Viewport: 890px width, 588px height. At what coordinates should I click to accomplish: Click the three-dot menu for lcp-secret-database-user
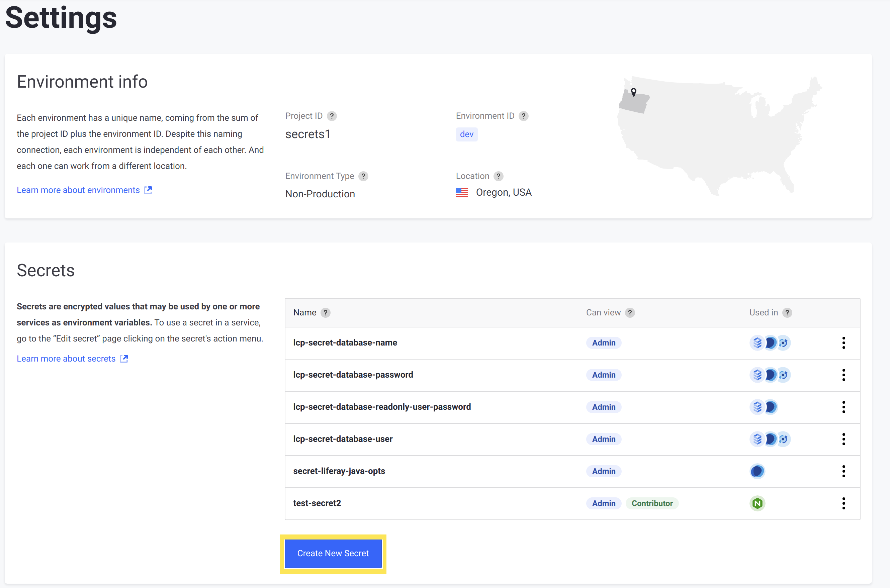[x=843, y=438]
